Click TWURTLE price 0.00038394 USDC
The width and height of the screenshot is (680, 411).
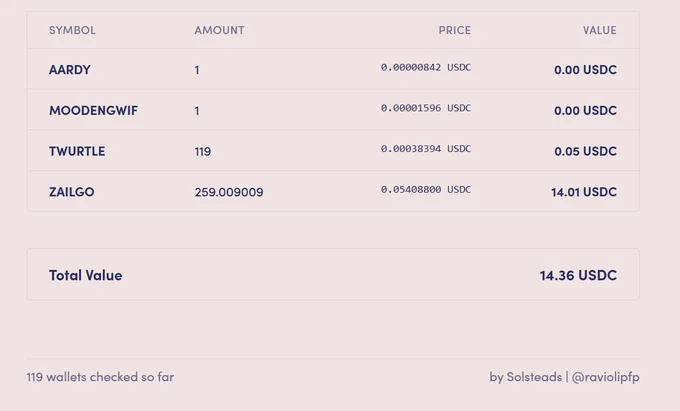point(426,149)
